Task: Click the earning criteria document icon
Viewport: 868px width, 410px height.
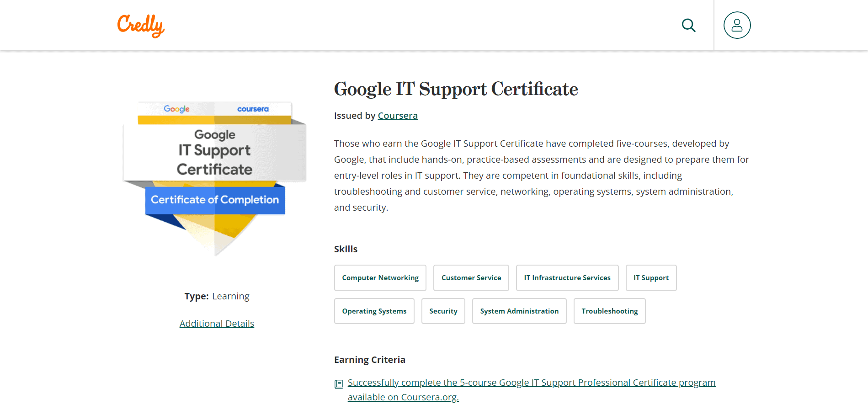Action: point(339,384)
